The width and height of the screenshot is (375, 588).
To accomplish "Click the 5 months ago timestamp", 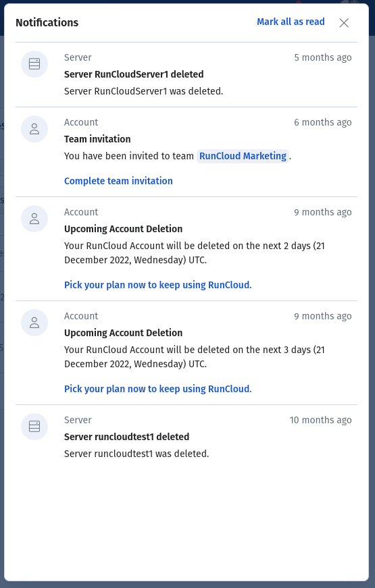I will (x=323, y=57).
